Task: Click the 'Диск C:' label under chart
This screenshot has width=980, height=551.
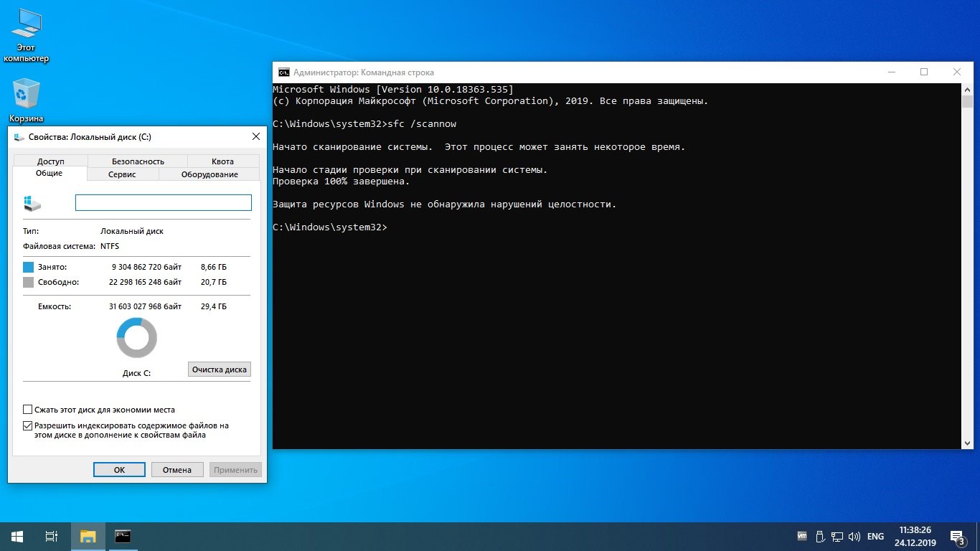Action: (136, 373)
